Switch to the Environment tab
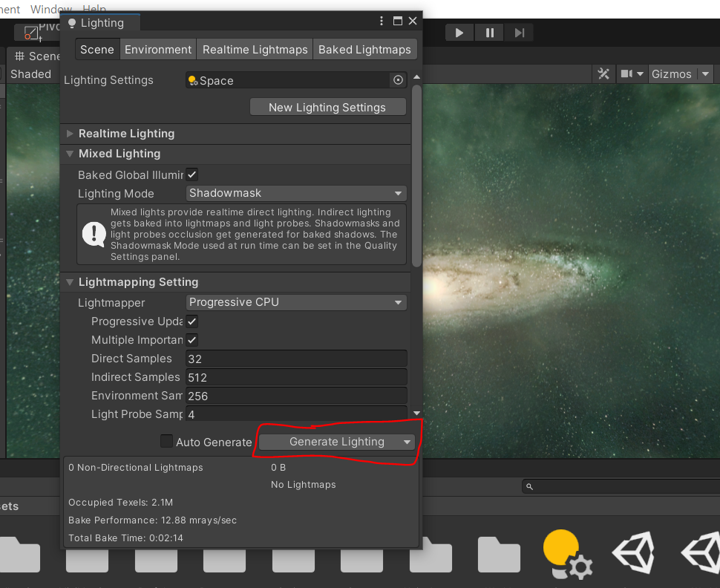 click(x=158, y=50)
